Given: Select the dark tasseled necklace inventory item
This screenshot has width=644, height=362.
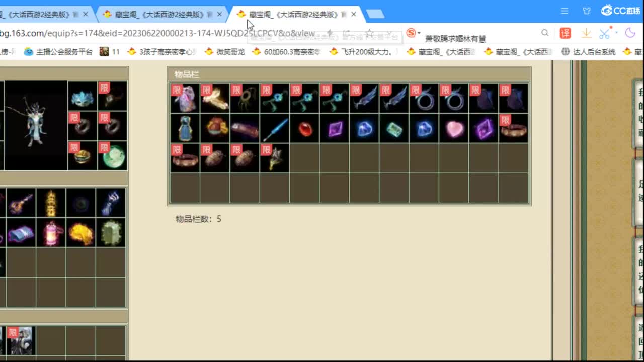Looking at the screenshot, I should pyautogui.click(x=245, y=98).
